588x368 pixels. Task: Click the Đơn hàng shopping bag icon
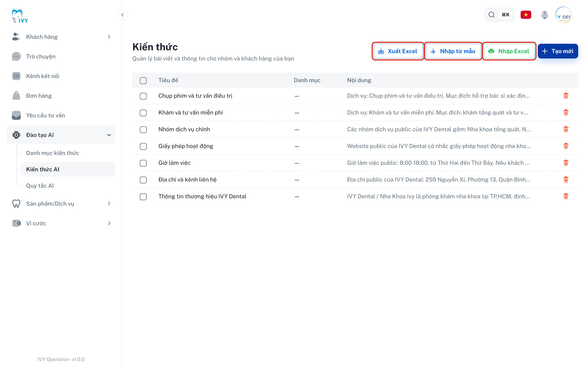16,96
